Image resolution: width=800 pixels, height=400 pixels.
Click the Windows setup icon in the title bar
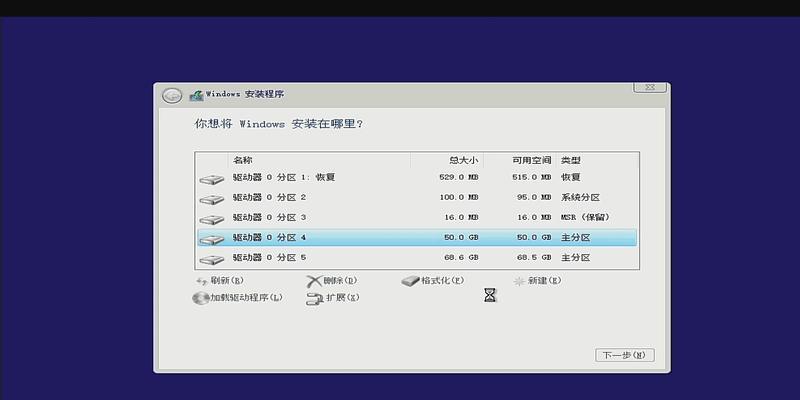(x=196, y=95)
